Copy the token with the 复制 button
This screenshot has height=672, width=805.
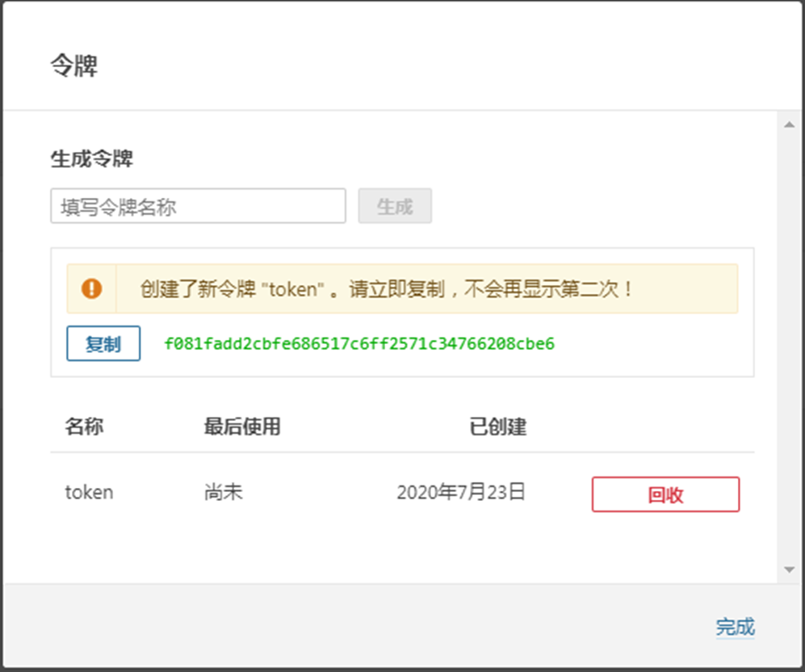coord(103,343)
